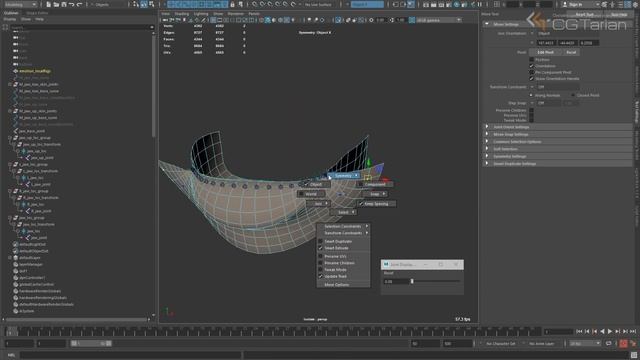
Task: Undo the last action via the status line
Action: (x=72, y=4)
